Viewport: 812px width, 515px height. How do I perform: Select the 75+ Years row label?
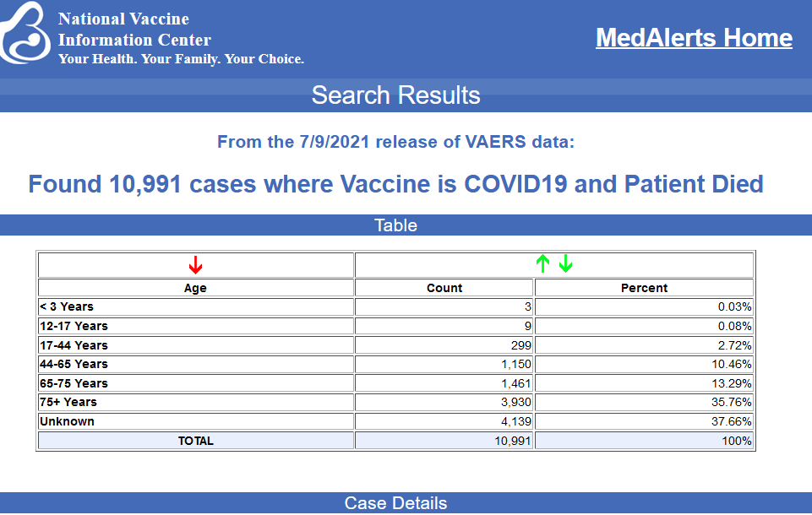coord(68,402)
